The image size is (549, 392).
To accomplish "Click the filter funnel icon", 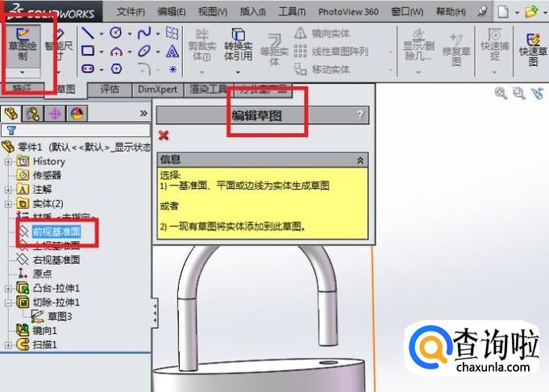I will click(x=11, y=131).
